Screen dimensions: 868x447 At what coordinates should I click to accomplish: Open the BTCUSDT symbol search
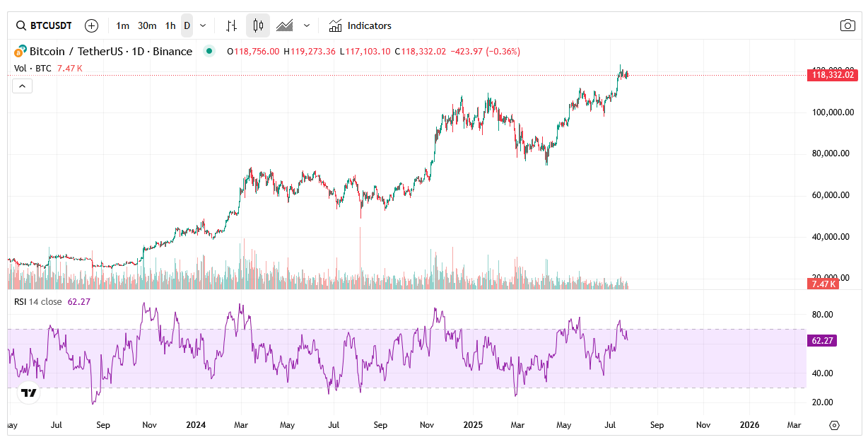click(x=44, y=25)
